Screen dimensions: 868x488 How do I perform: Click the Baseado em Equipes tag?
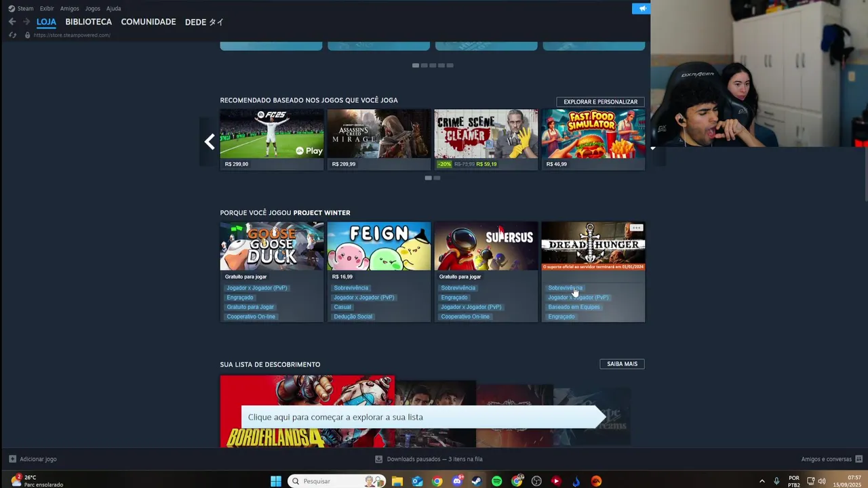click(x=574, y=307)
